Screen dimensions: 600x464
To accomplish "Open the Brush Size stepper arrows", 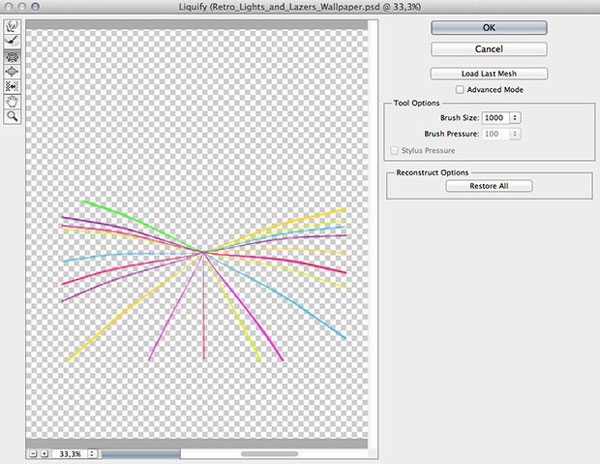I will [x=515, y=118].
